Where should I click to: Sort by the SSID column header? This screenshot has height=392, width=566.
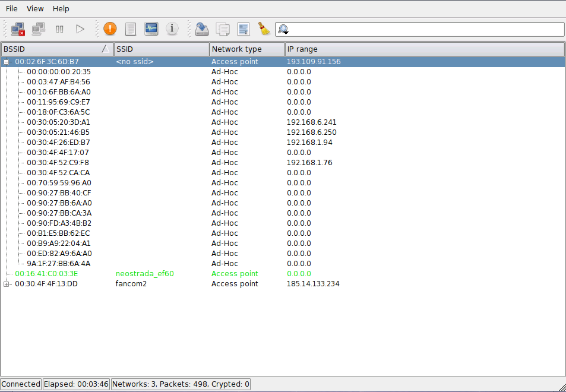[x=162, y=49]
